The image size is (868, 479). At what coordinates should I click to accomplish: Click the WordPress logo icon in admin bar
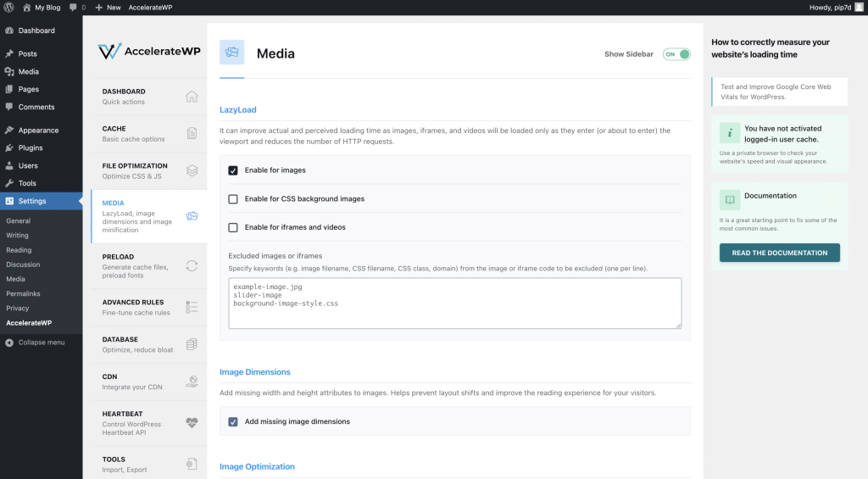[8, 7]
